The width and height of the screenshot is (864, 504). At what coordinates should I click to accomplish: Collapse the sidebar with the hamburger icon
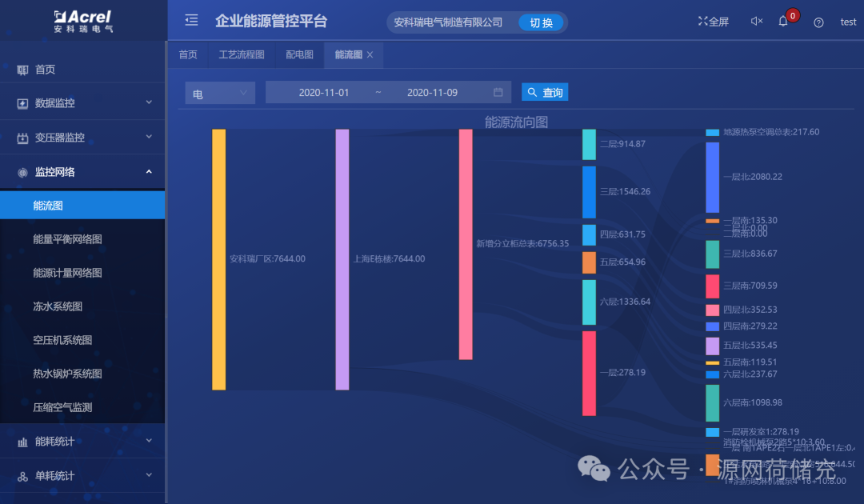(190, 21)
